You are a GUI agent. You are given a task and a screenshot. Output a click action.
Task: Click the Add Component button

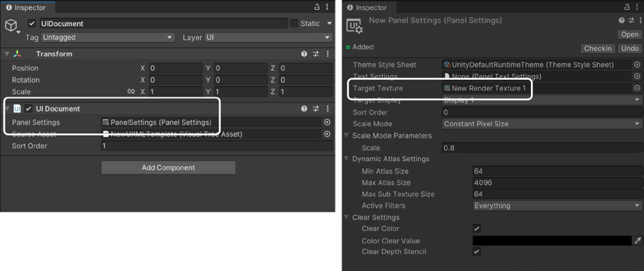[168, 168]
